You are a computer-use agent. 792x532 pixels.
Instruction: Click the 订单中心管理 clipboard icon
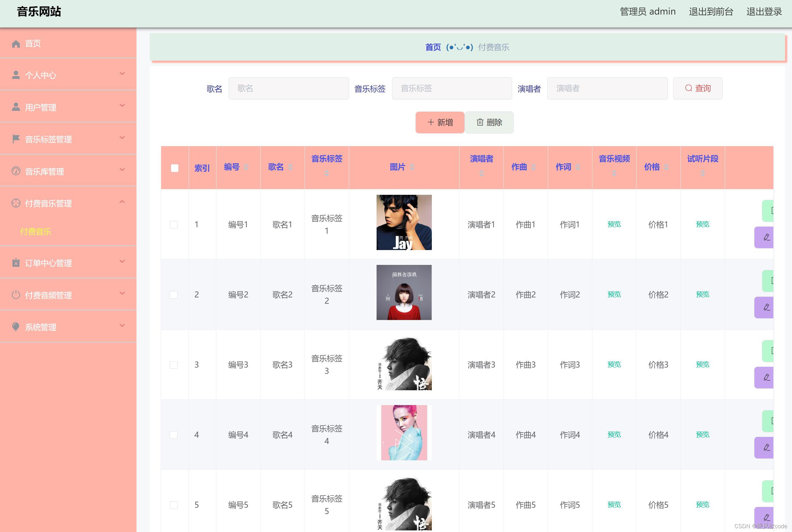15,263
